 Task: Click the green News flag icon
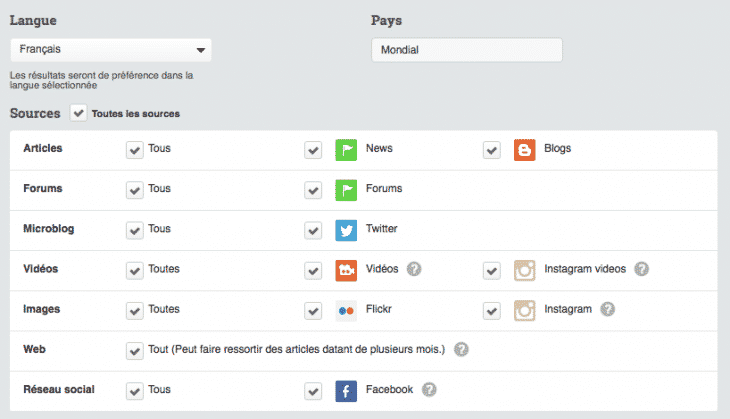pyautogui.click(x=346, y=149)
